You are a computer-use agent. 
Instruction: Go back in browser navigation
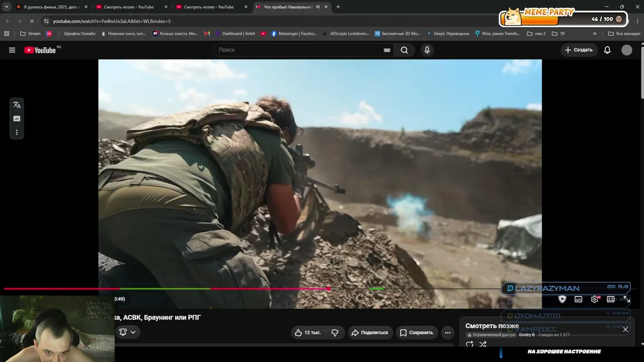pyautogui.click(x=8, y=21)
